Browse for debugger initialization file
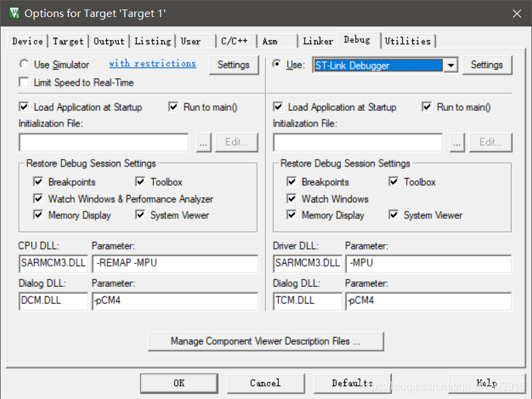Screen dimensions: 532x399 457,142
